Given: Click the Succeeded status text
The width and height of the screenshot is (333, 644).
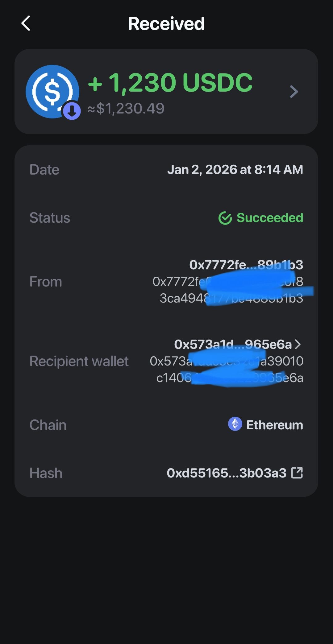Looking at the screenshot, I should tap(270, 218).
